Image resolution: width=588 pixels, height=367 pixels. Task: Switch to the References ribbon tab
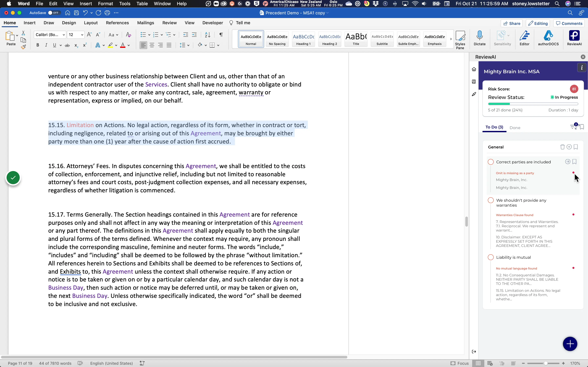[x=117, y=23]
